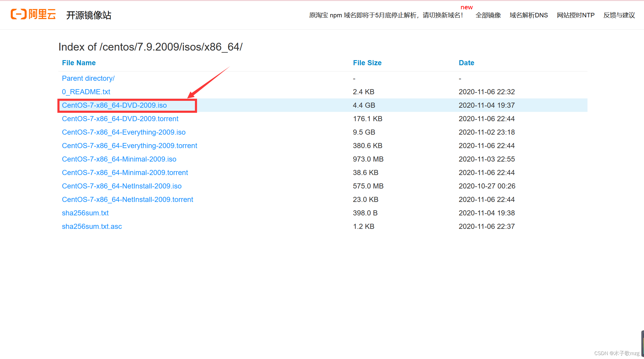644x359 pixels.
Task: Click the 973.0 MB file size cell
Action: pos(368,159)
